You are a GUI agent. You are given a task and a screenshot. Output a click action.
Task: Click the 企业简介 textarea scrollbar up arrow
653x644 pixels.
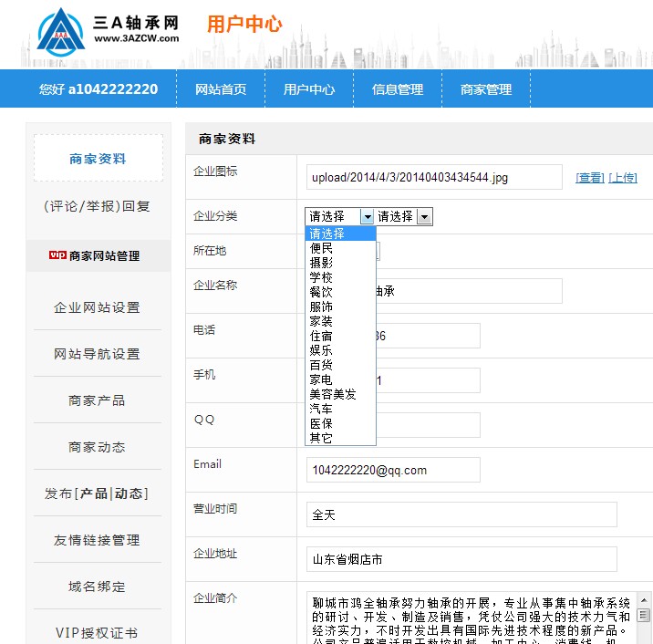click(644, 597)
